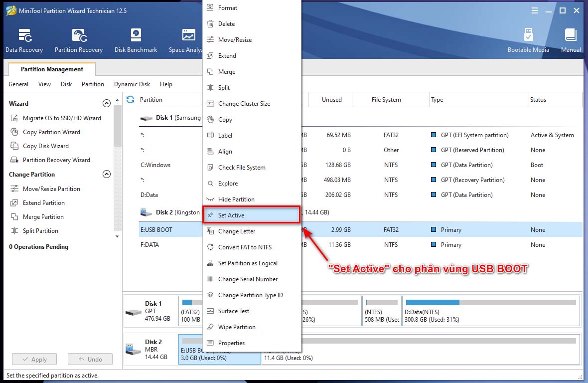Click the refresh partition list icon
588x383 pixels.
point(131,99)
